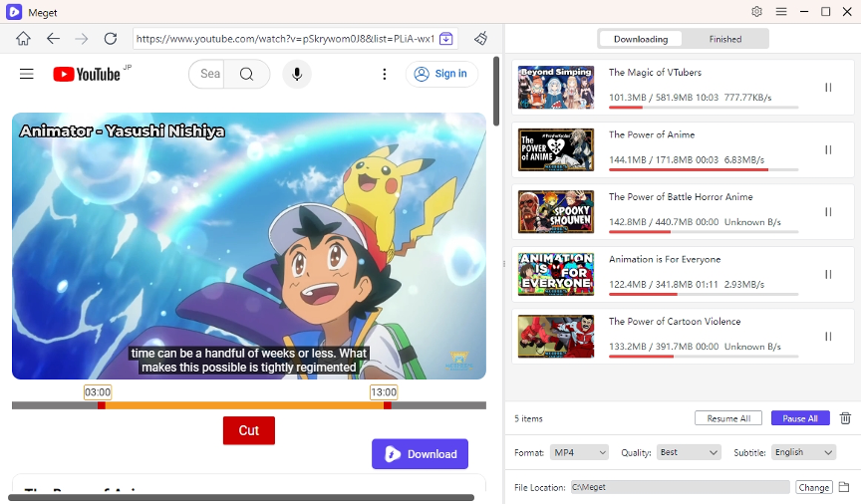
Task: Pause The Power of Cartoon Violence download
Action: click(828, 337)
